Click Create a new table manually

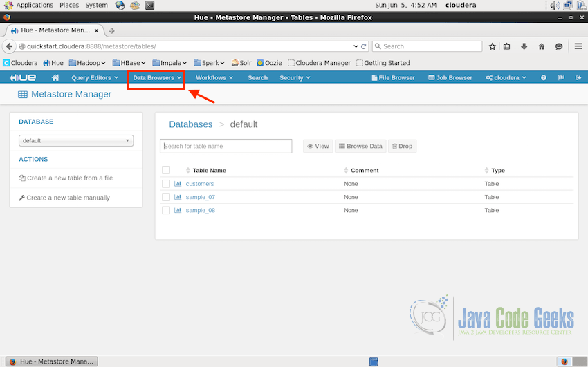(x=64, y=198)
